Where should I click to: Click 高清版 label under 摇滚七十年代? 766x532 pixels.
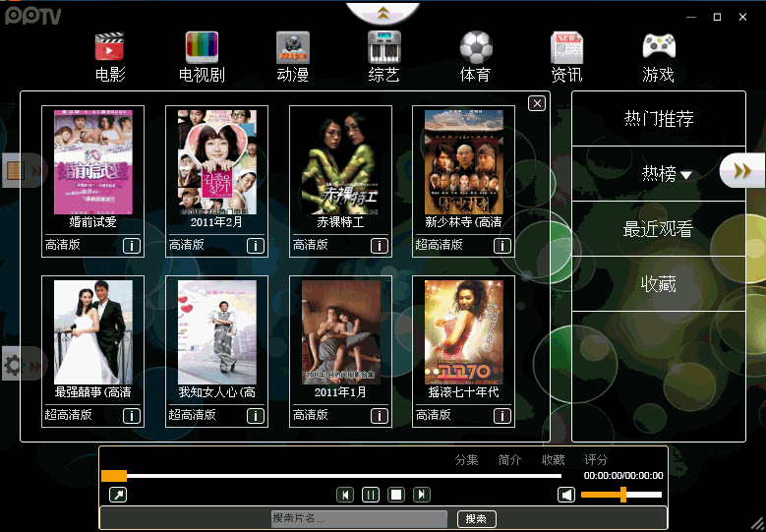click(x=433, y=415)
